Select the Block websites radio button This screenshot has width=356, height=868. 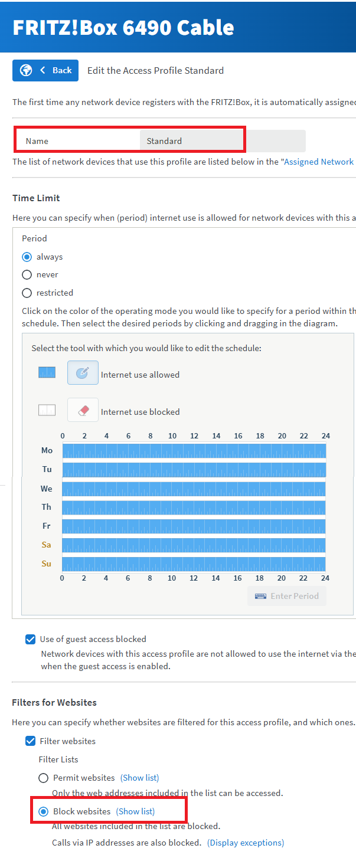[x=43, y=811]
